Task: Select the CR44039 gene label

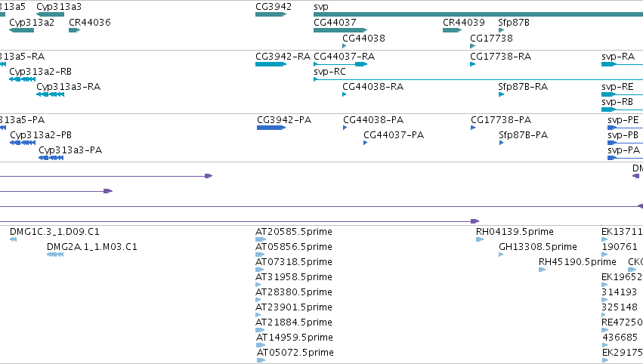Action: coord(464,23)
